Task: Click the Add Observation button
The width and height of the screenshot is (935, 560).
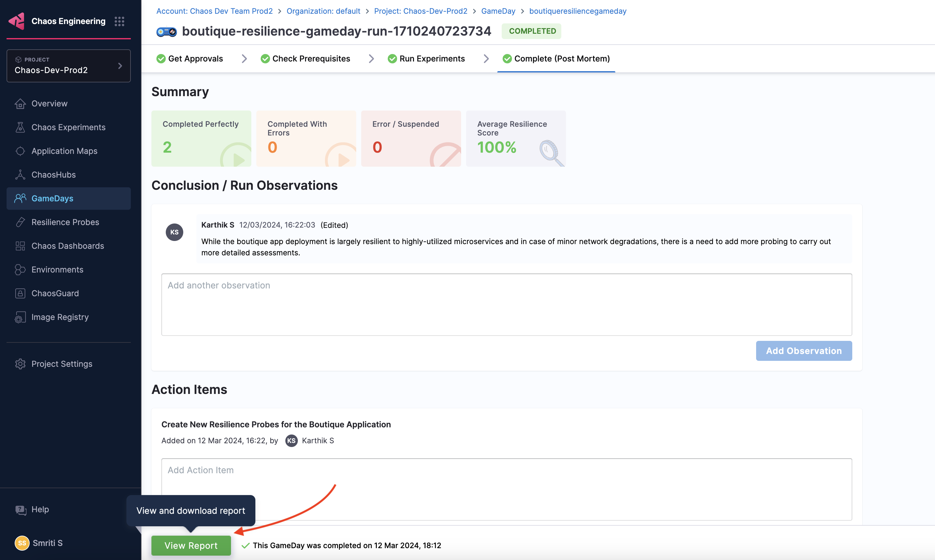Action: pos(804,351)
